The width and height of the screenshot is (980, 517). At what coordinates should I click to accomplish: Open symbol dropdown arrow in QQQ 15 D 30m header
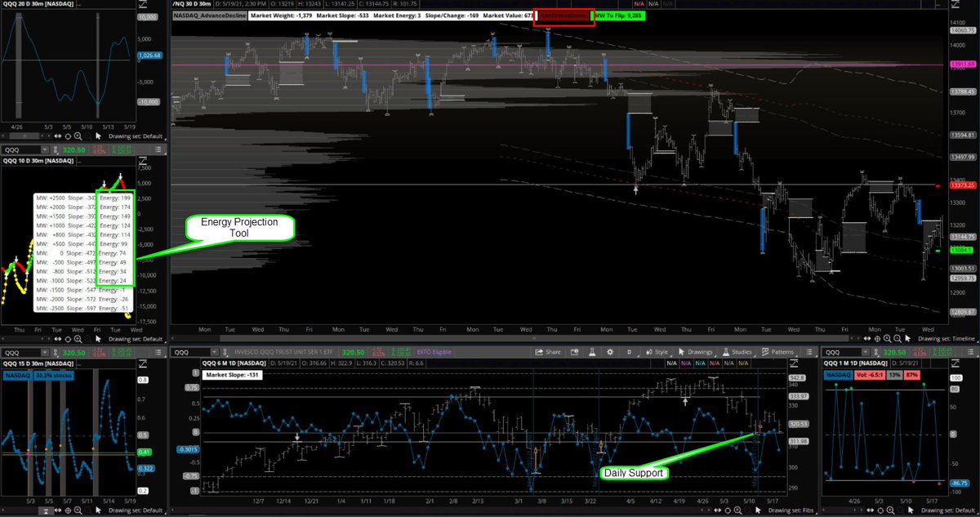pos(45,353)
